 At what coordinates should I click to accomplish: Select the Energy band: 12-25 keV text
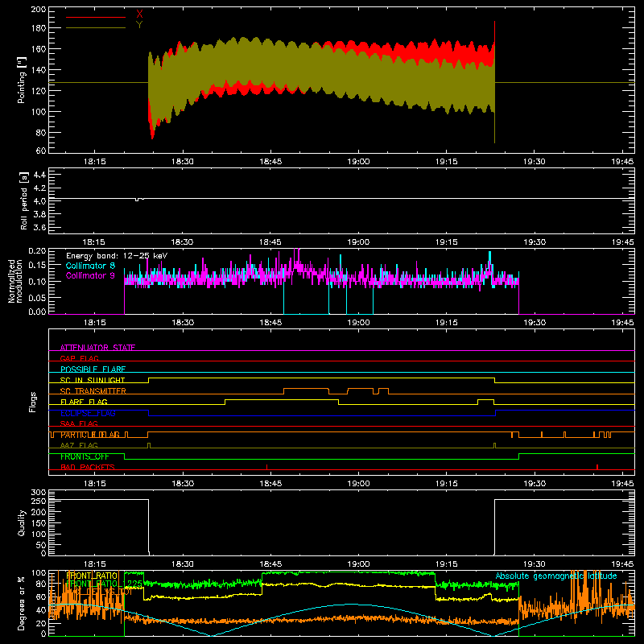pyautogui.click(x=117, y=256)
